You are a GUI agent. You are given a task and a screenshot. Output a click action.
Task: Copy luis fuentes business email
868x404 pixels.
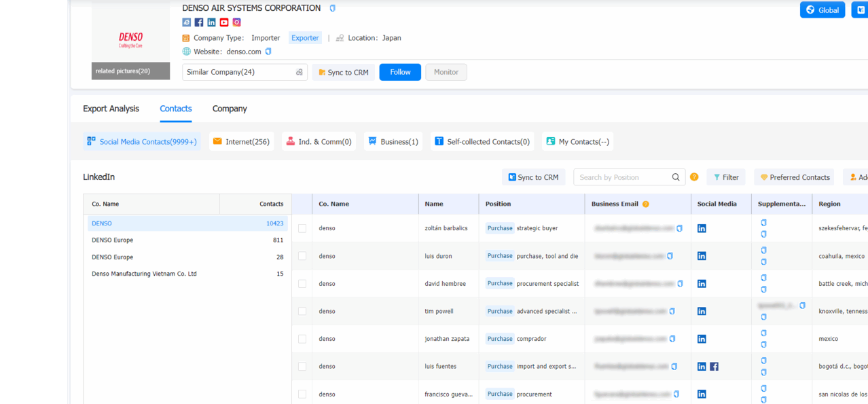(x=674, y=367)
